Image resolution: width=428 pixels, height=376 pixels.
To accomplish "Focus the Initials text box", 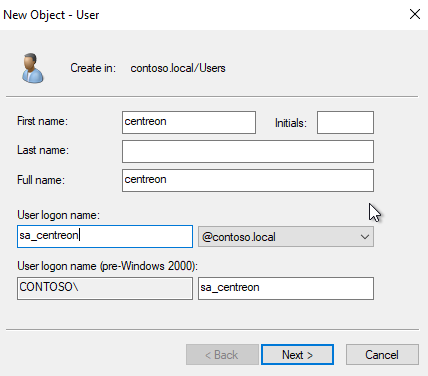I will coord(345,122).
